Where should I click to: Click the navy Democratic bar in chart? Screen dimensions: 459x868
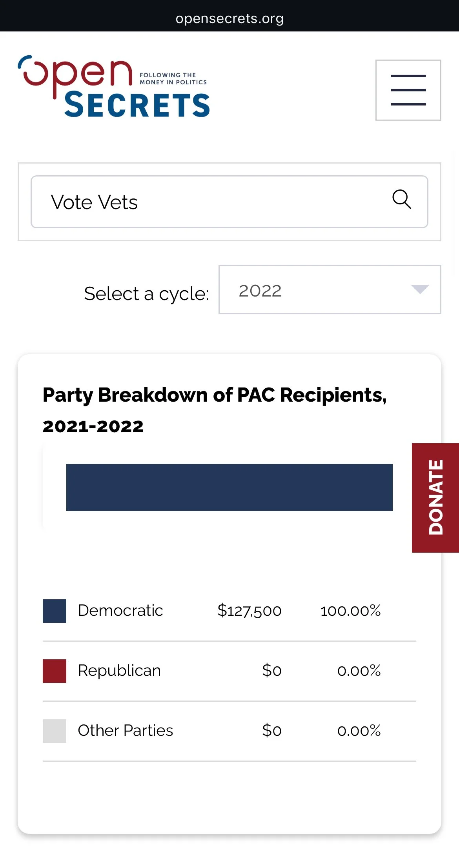point(229,487)
